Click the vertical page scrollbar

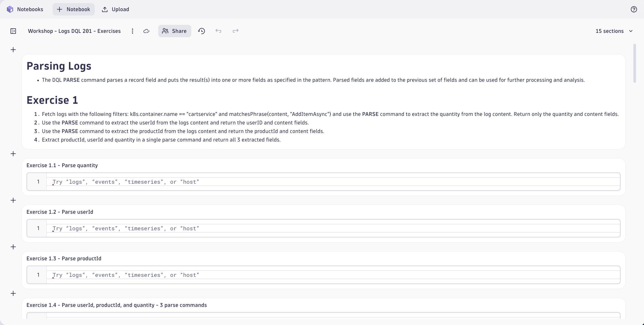click(634, 63)
